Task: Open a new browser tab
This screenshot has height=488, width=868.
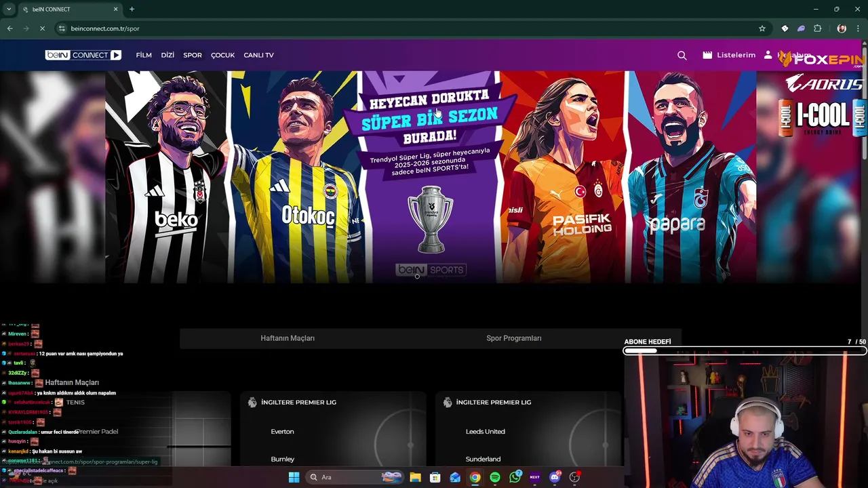Action: (x=132, y=9)
